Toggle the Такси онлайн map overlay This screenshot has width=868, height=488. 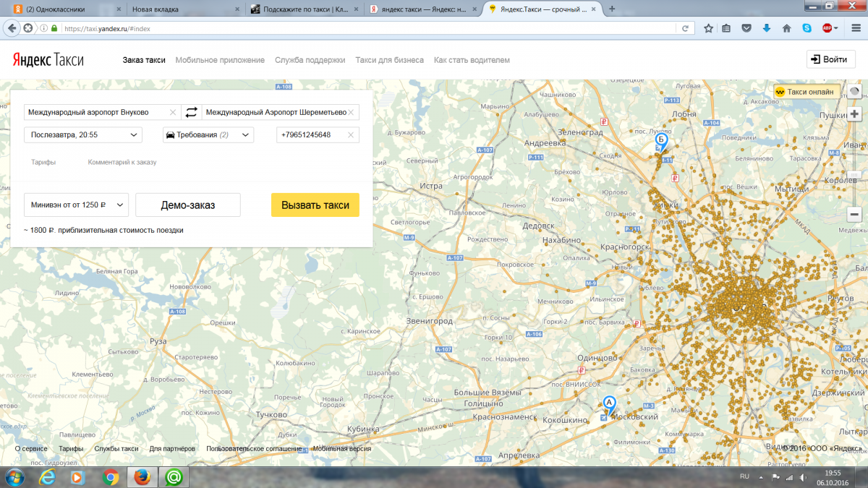(806, 92)
